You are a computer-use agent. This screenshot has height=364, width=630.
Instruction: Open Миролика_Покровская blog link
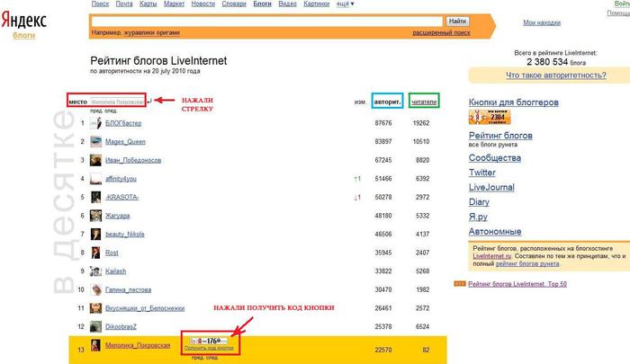(138, 345)
